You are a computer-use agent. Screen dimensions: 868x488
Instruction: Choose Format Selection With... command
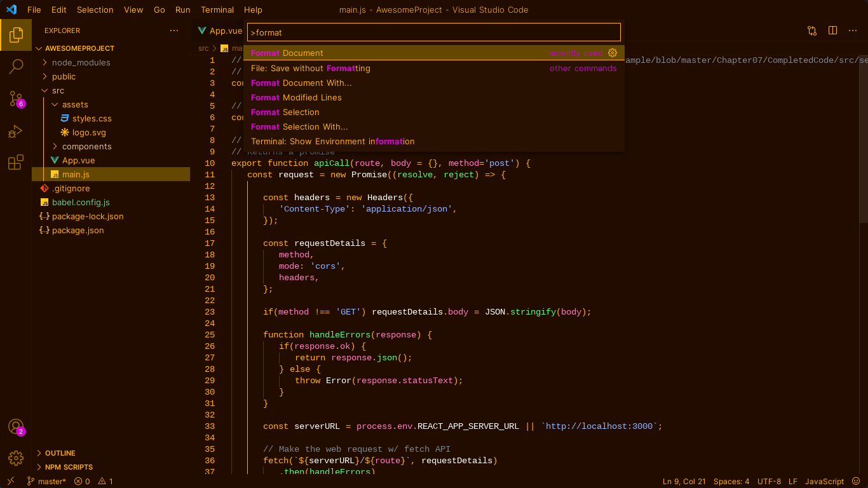tap(434, 126)
